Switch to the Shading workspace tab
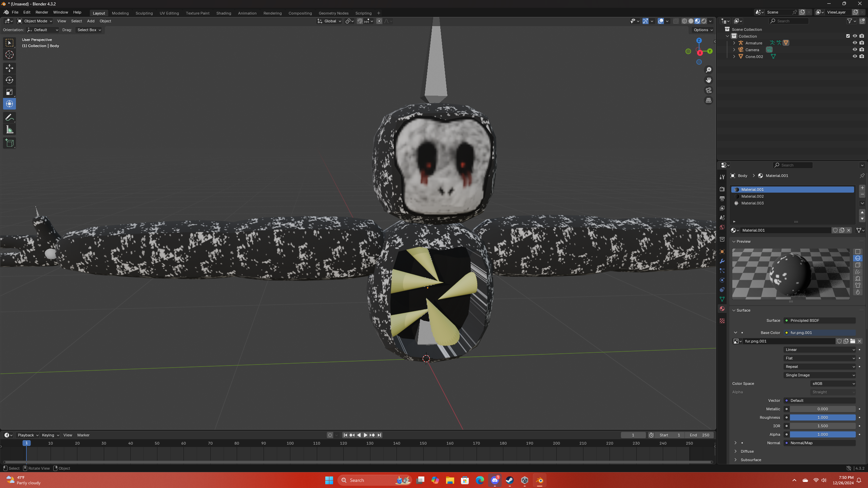The image size is (868, 488). tap(224, 13)
